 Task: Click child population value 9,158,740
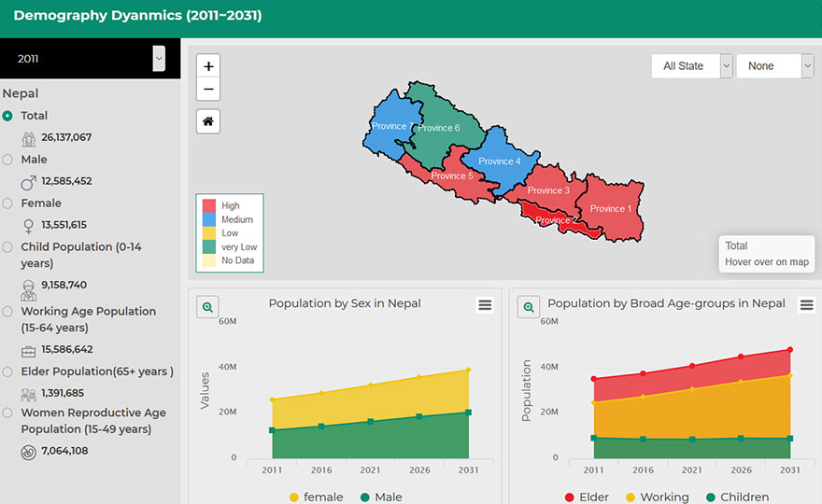coord(64,285)
